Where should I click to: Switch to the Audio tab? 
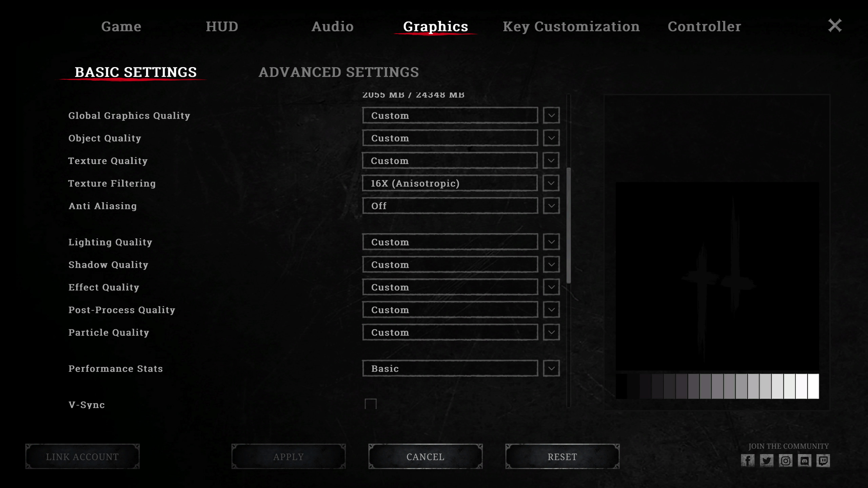point(332,26)
